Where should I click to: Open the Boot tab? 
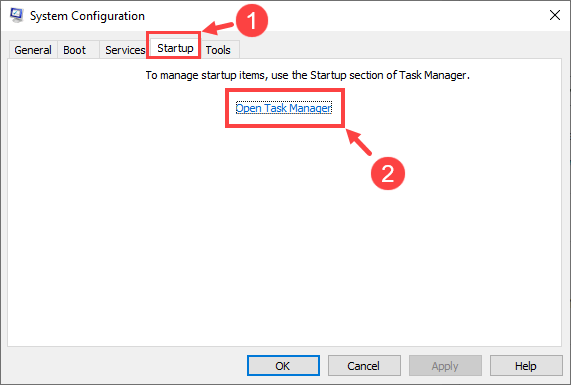click(75, 50)
